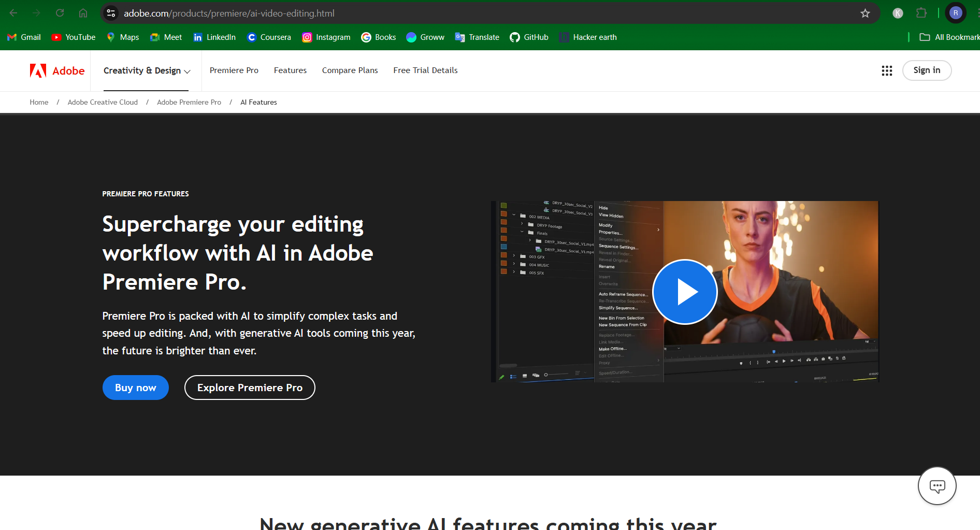This screenshot has height=530, width=980.
Task: Open Extensions puzzle icon
Action: [921, 13]
